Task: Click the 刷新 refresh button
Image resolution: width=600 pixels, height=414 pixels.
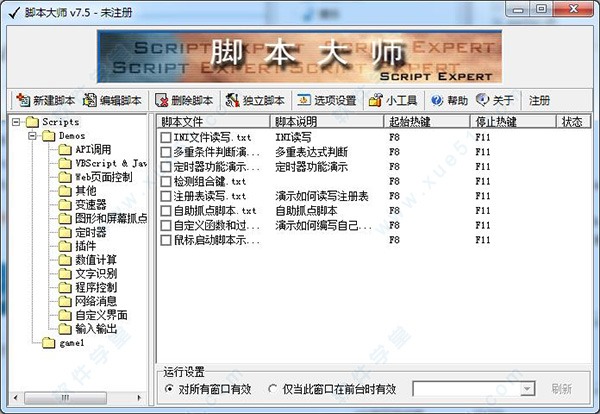Action: (562, 389)
